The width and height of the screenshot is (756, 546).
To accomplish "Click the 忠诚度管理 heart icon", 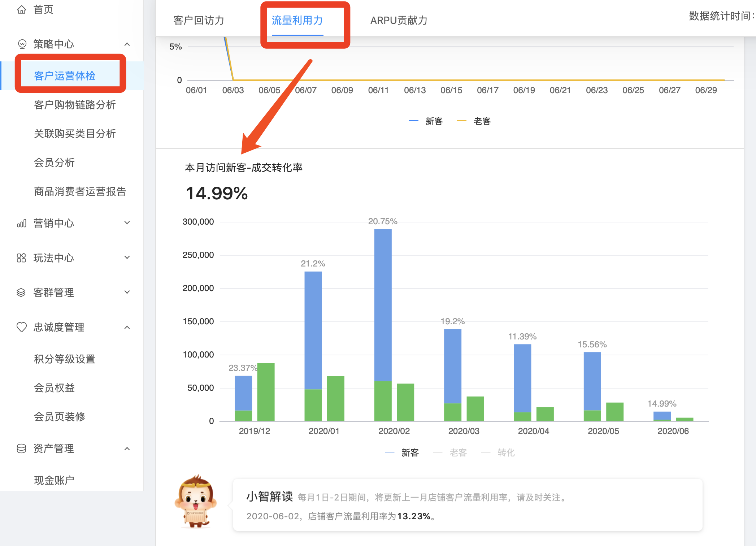I will (x=22, y=327).
